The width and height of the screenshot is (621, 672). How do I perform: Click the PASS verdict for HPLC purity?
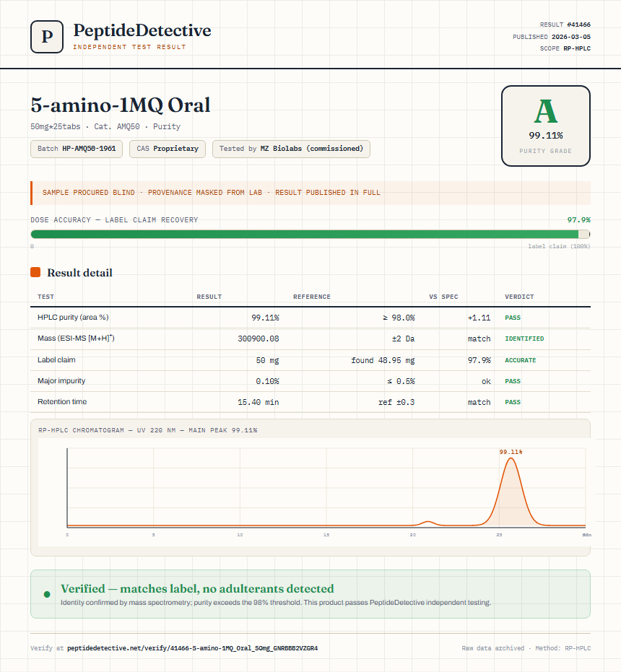[513, 318]
